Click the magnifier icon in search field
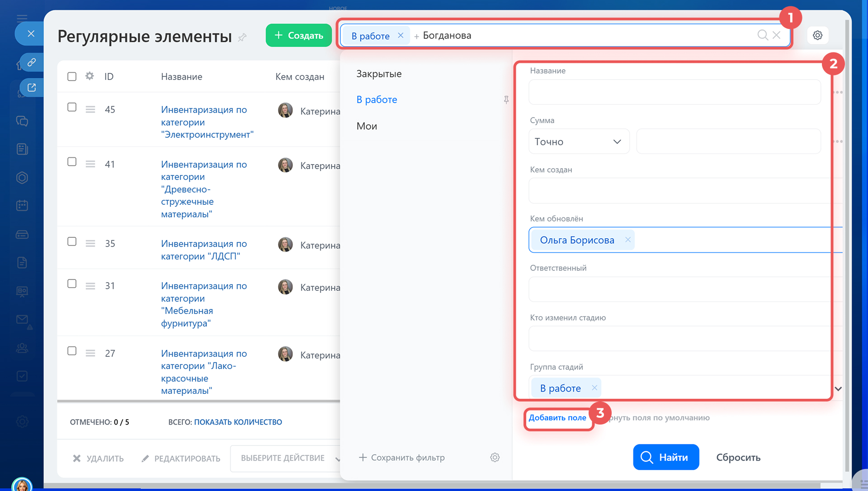This screenshot has width=868, height=491. click(762, 35)
